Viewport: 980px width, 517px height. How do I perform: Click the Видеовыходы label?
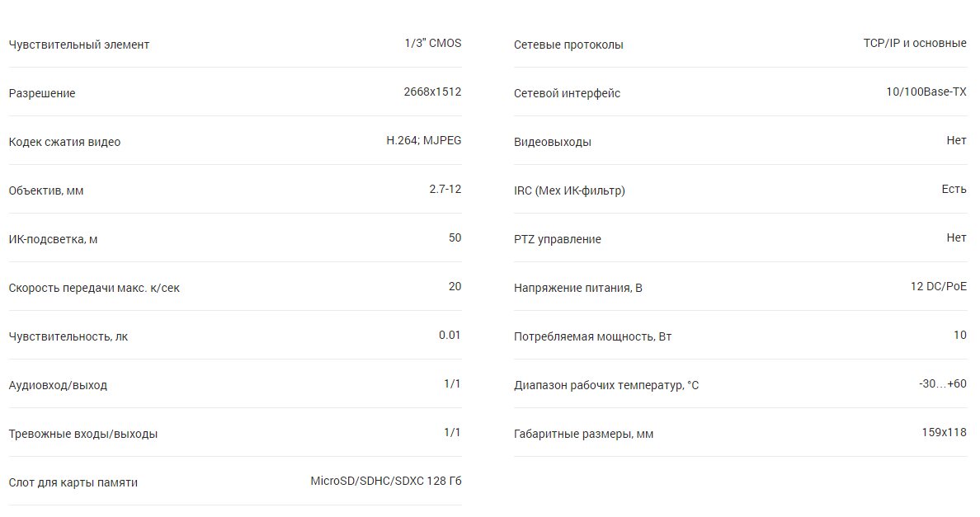click(x=553, y=142)
